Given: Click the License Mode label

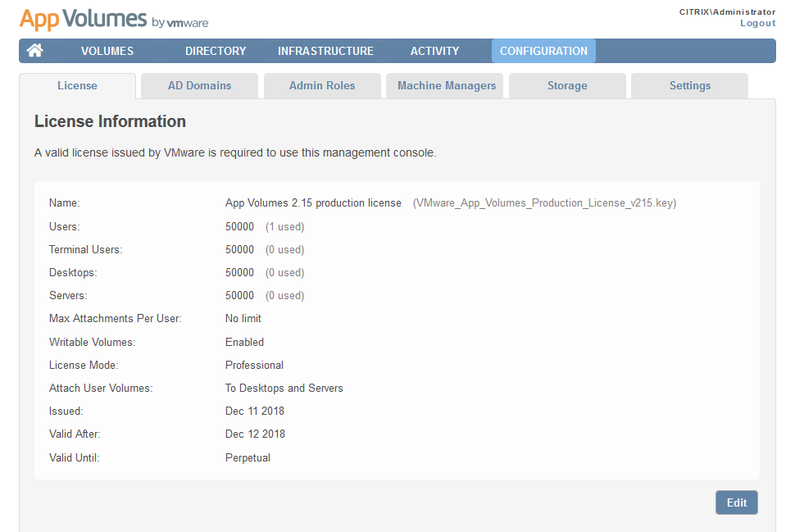Looking at the screenshot, I should [x=84, y=365].
